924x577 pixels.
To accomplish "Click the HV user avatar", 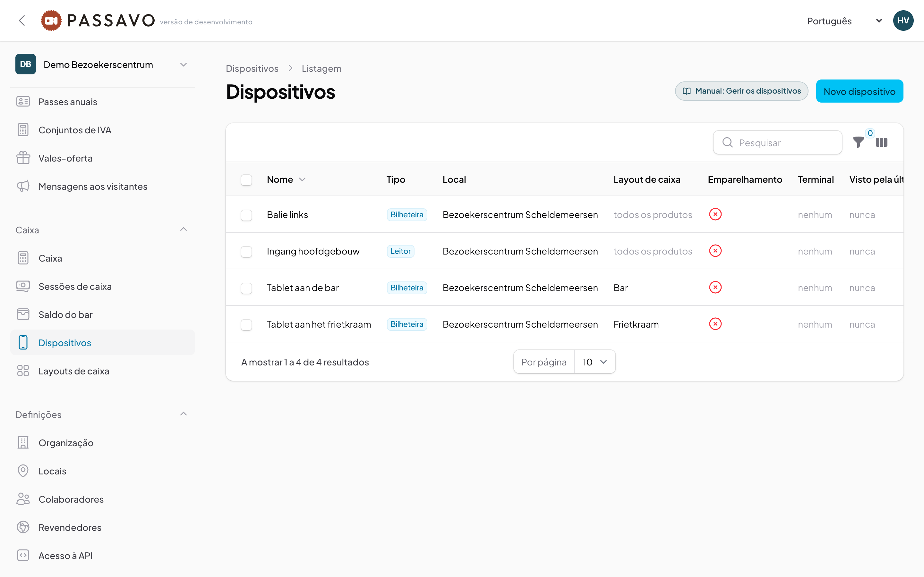I will tap(903, 21).
